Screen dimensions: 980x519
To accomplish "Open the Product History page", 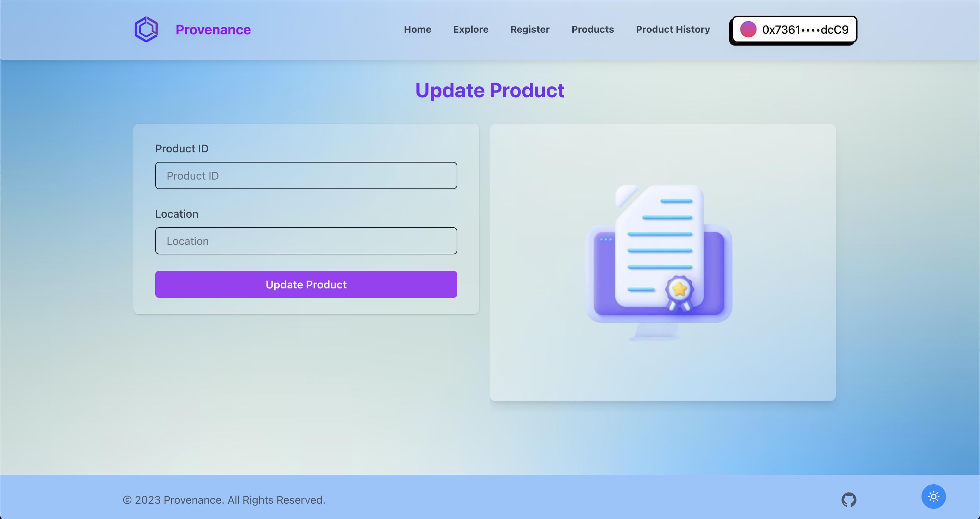I will click(x=673, y=29).
